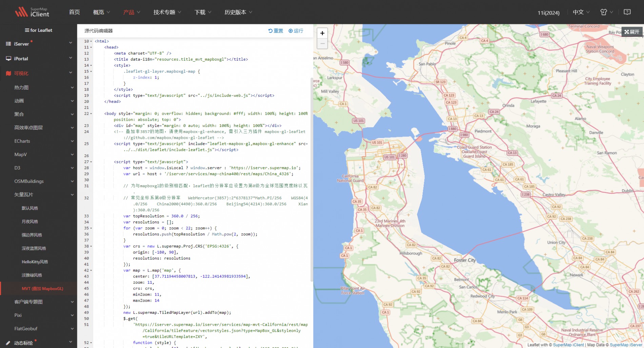Open the SuperMap iClient attribution link

[x=568, y=345]
